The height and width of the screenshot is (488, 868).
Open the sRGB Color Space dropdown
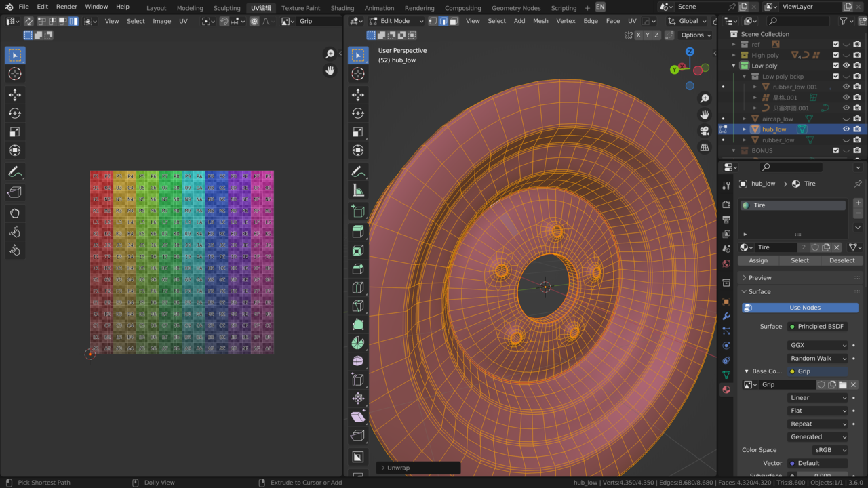click(x=830, y=450)
